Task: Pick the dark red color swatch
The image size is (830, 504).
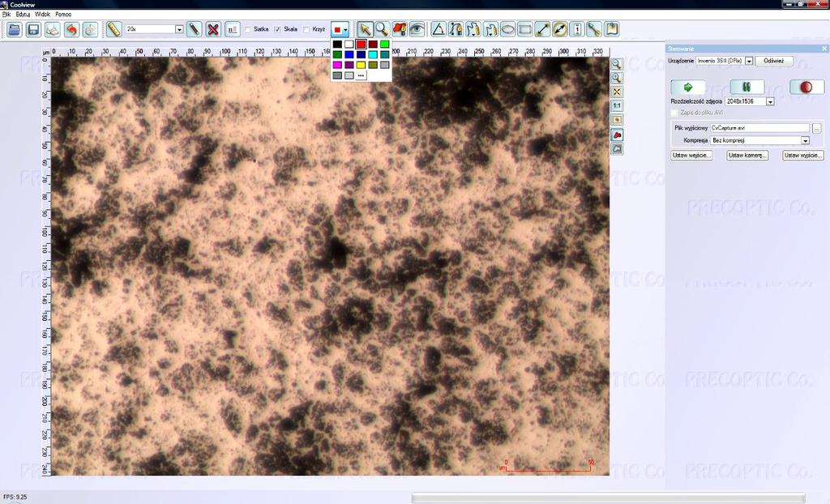Action: [x=373, y=44]
